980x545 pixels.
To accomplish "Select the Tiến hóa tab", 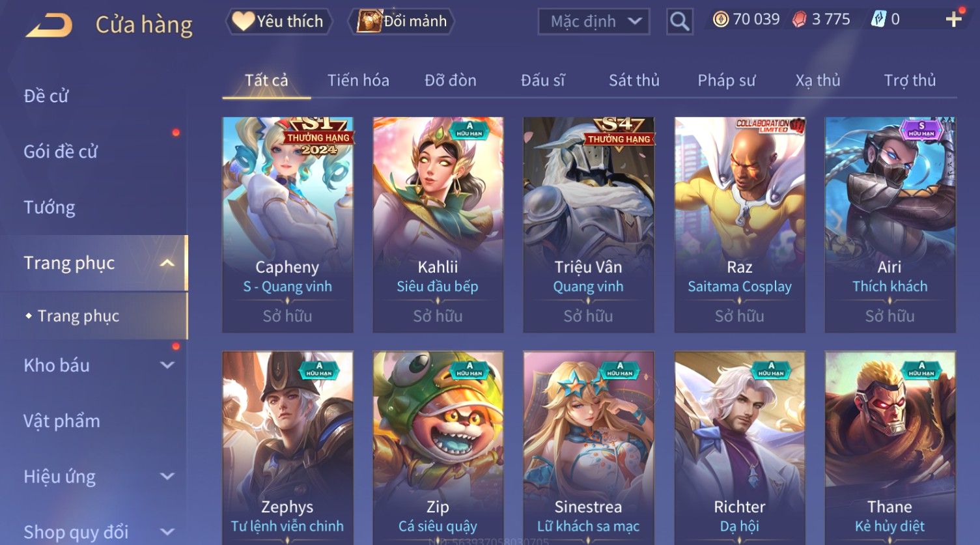I will coord(358,80).
